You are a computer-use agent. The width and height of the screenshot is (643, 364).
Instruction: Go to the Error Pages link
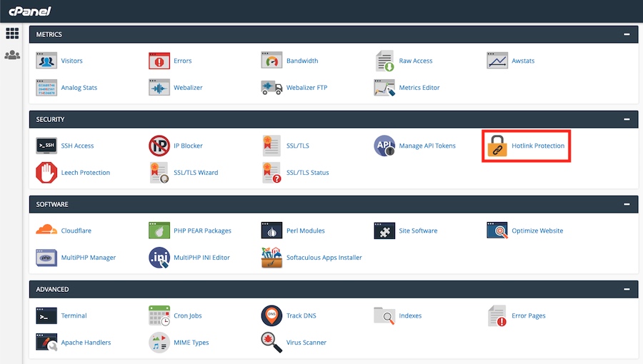(x=529, y=315)
